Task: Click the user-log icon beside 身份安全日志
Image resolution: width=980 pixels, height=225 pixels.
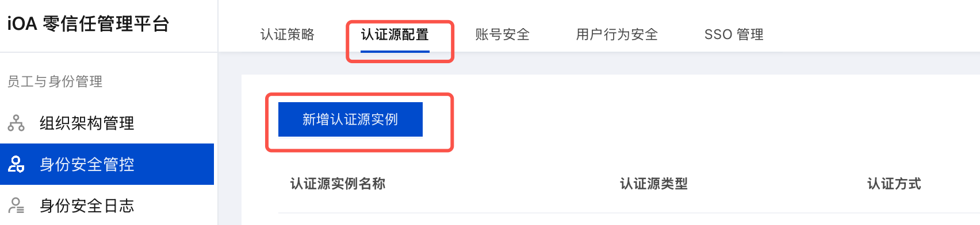Action: tap(16, 205)
